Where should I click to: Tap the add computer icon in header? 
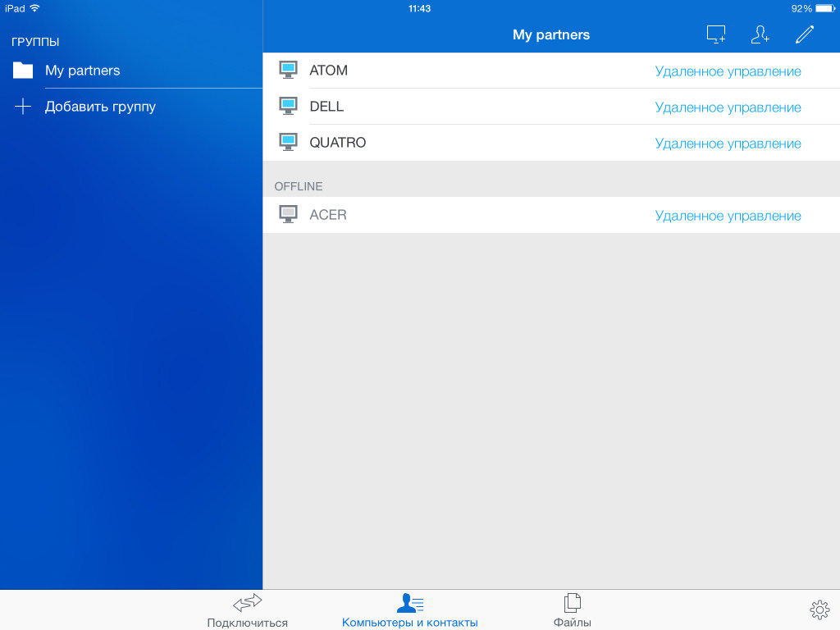716,34
